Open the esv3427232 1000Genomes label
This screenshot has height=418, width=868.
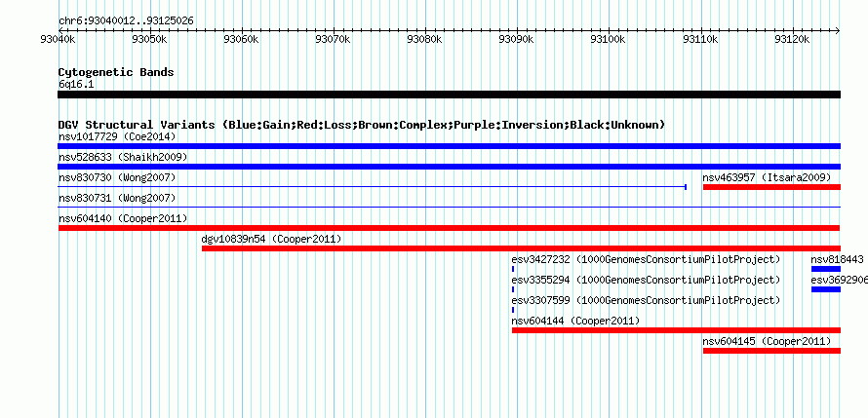pyautogui.click(x=646, y=259)
